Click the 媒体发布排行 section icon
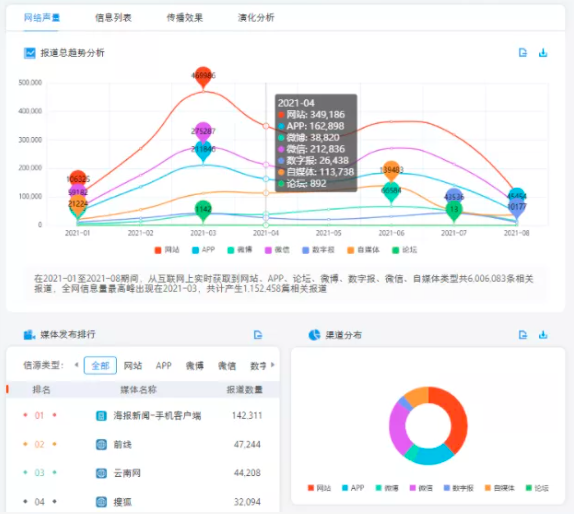This screenshot has height=514, width=574. (29, 335)
